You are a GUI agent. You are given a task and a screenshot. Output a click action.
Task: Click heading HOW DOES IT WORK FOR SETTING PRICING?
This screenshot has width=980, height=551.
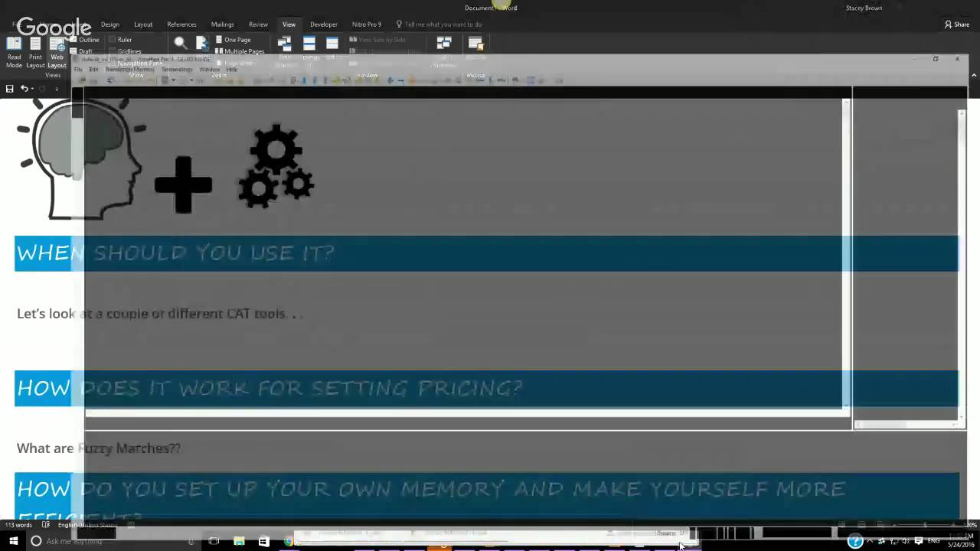(269, 388)
